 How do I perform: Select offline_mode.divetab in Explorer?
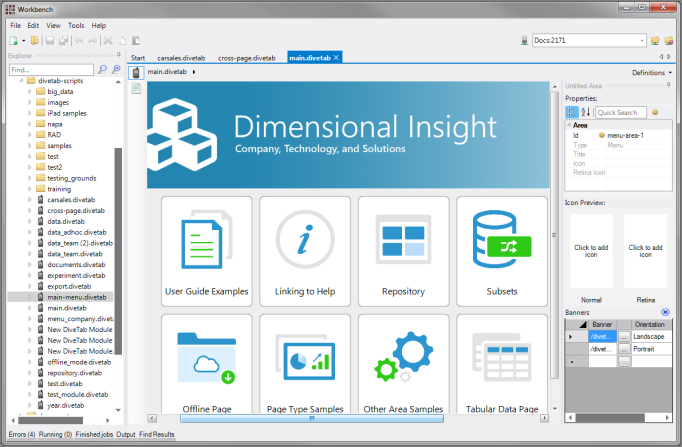pyautogui.click(x=79, y=362)
